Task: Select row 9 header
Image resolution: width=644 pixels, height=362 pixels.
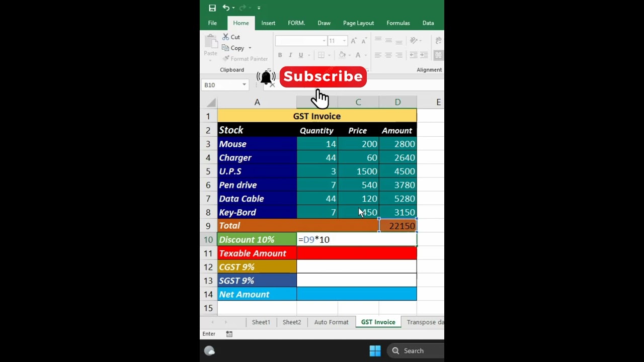Action: pyautogui.click(x=208, y=226)
